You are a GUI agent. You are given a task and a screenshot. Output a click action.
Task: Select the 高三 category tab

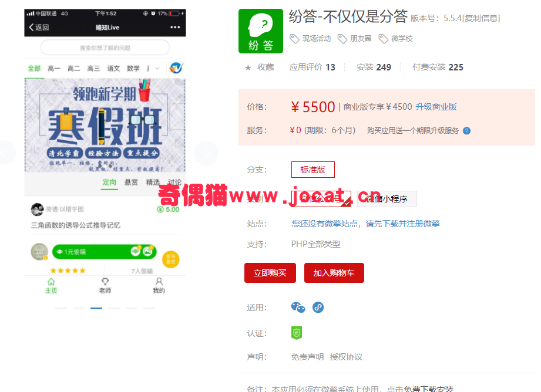93,69
